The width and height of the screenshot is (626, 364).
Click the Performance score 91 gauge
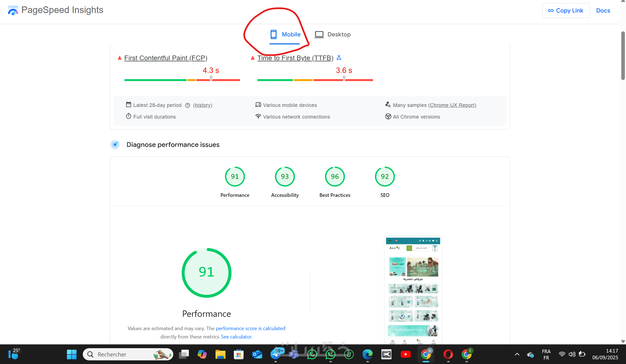tap(235, 177)
